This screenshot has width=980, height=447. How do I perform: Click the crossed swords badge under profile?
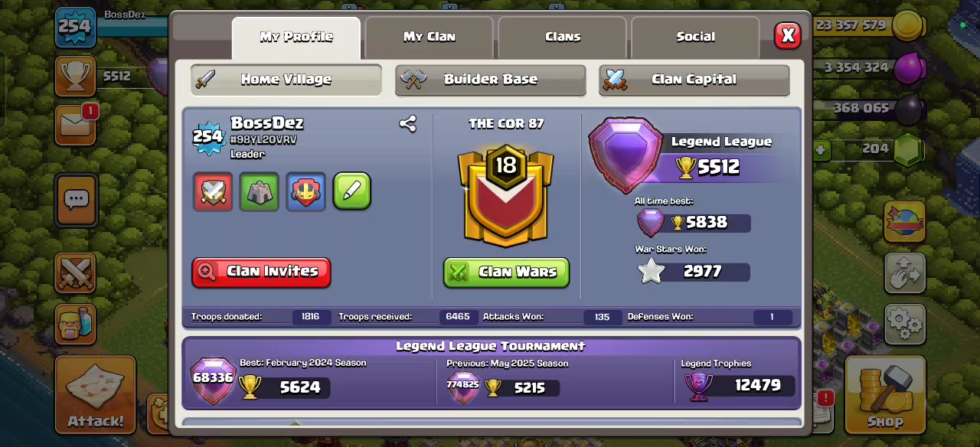click(213, 191)
